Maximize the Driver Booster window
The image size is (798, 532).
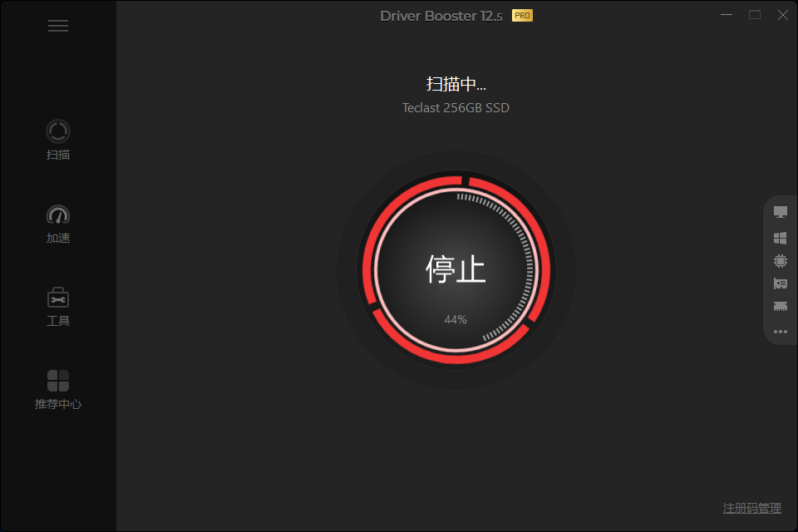point(755,15)
